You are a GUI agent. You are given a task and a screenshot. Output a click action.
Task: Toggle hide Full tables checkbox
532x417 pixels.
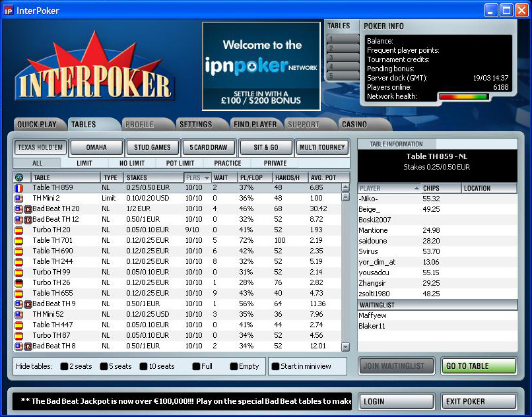click(x=196, y=366)
